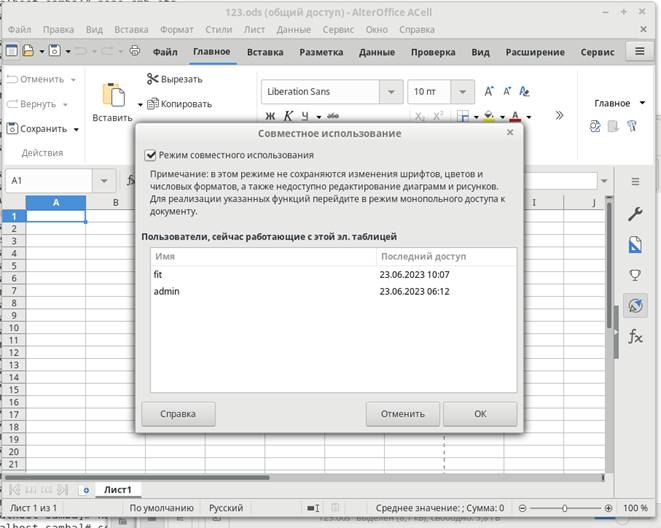Open the background color dropdown arrow

pos(502,117)
